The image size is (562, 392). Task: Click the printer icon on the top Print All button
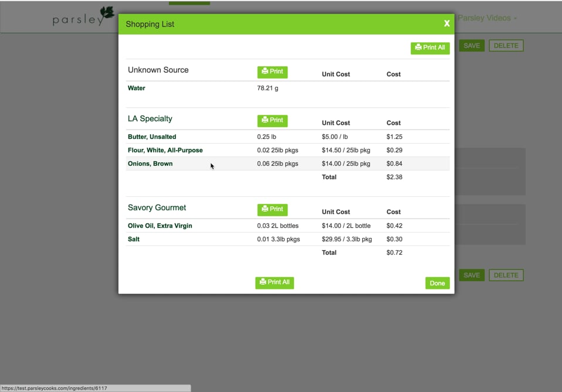(418, 47)
